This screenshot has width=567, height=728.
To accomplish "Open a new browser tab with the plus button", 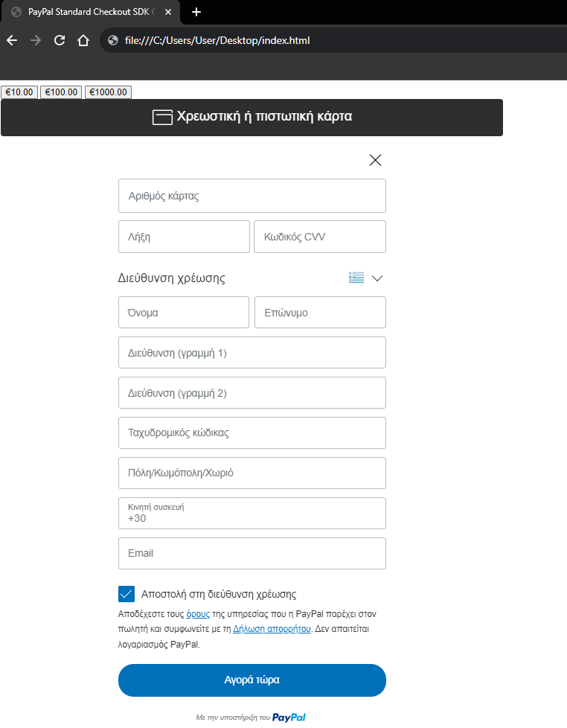I will click(x=195, y=12).
